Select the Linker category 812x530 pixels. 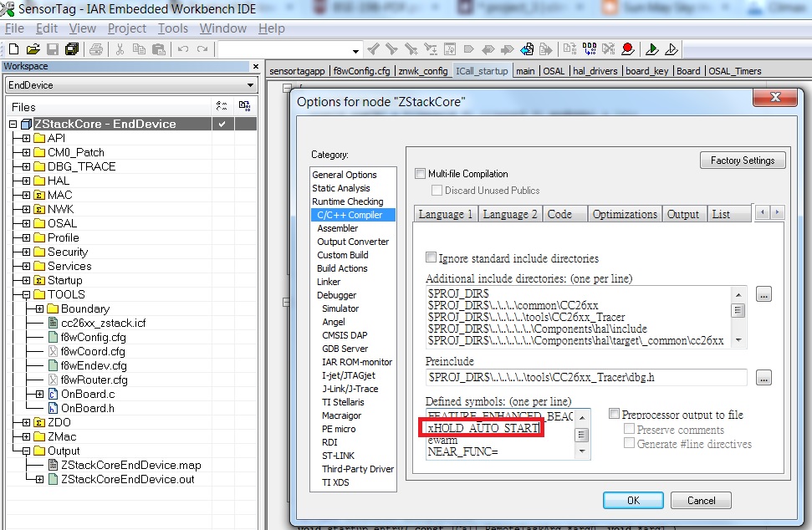click(x=329, y=282)
